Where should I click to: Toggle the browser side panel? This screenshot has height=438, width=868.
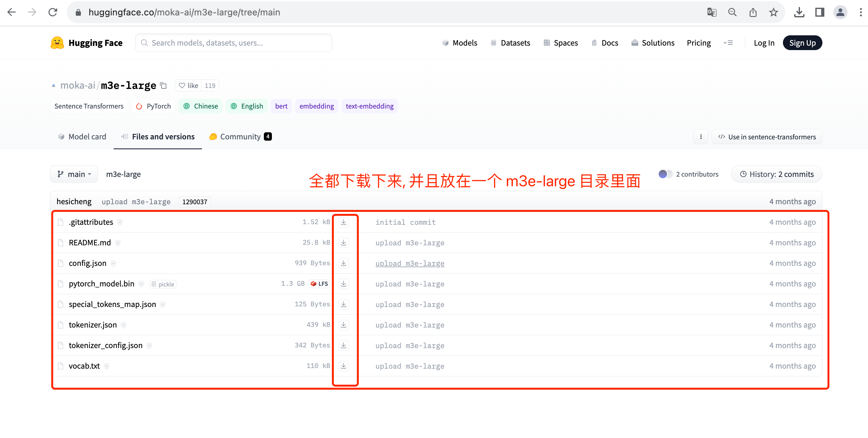click(x=820, y=13)
